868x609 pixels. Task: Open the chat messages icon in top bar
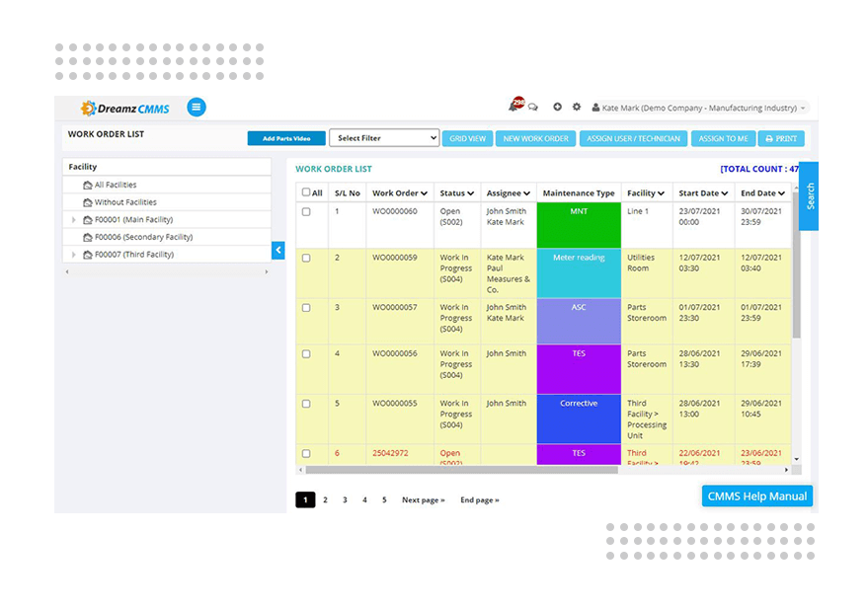tap(534, 106)
